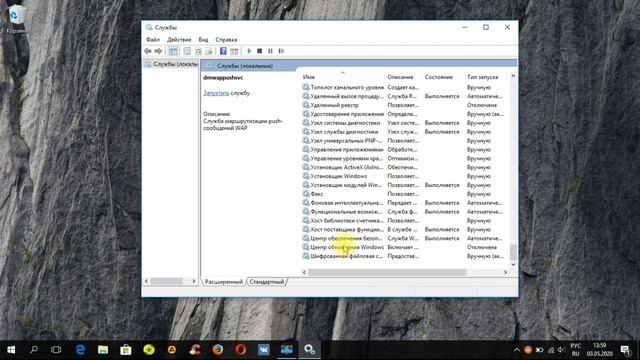Open the Windows Start menu

pos(11,350)
